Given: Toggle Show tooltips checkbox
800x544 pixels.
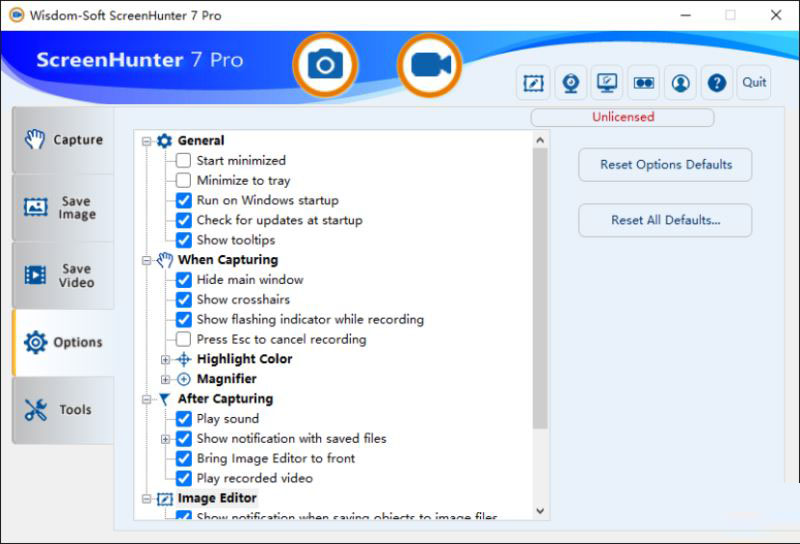Looking at the screenshot, I should point(183,240).
